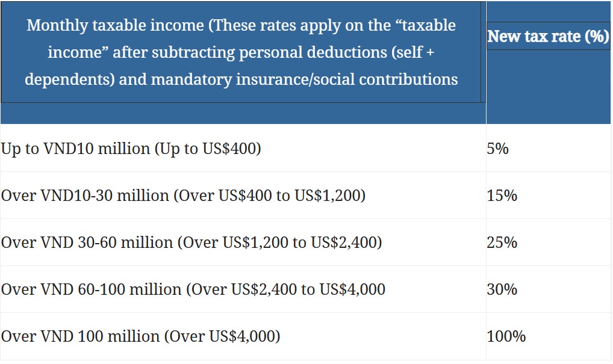Click the "Up to VND10 million" row text
Image resolution: width=613 pixels, height=364 pixels.
(x=75, y=149)
